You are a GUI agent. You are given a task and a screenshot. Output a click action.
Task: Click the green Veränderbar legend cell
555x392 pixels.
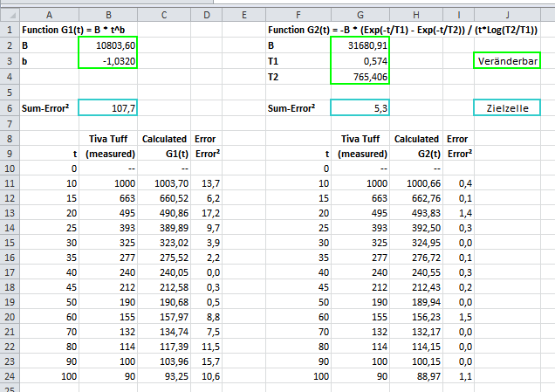pos(507,60)
